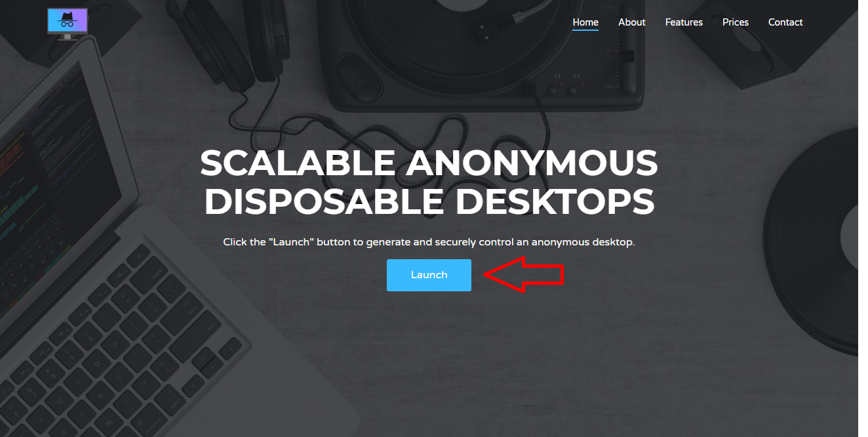868x437 pixels.
Task: Click the red arrow pointing at Launch
Action: tap(523, 274)
